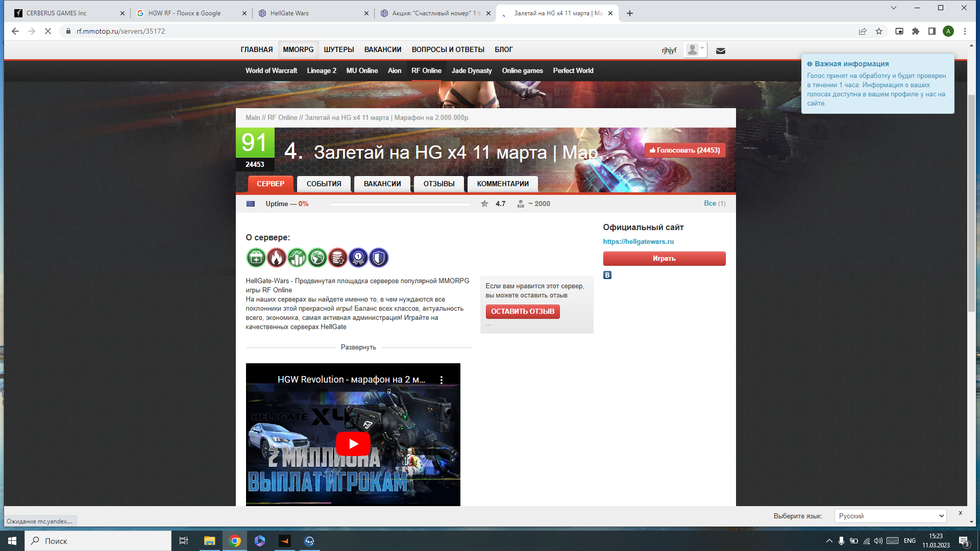Open the tab search chevron in Chrome
The height and width of the screenshot is (551, 980).
[x=894, y=8]
